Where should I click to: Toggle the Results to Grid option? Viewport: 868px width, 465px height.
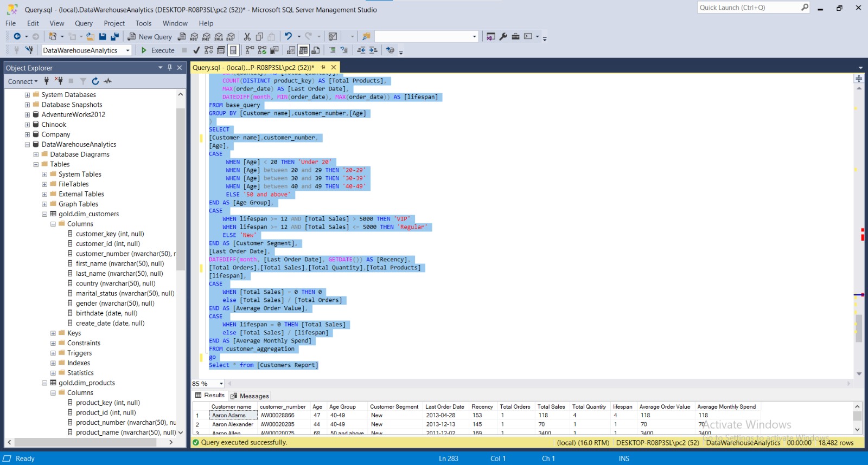point(303,50)
